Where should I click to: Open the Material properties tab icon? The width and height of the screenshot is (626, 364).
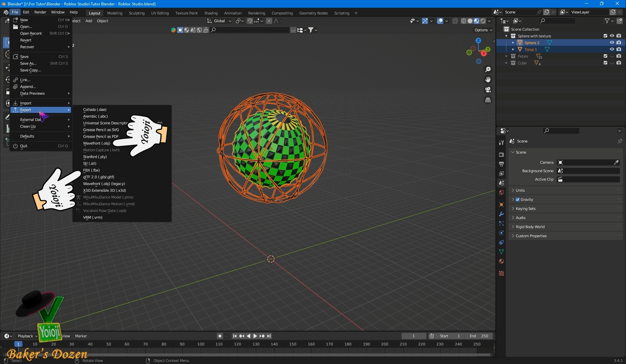501,261
